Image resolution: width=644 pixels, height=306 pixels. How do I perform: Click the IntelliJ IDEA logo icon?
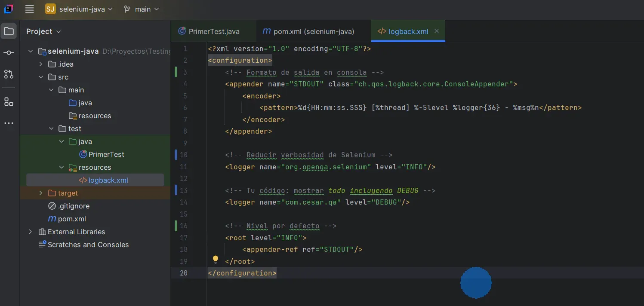coord(8,9)
